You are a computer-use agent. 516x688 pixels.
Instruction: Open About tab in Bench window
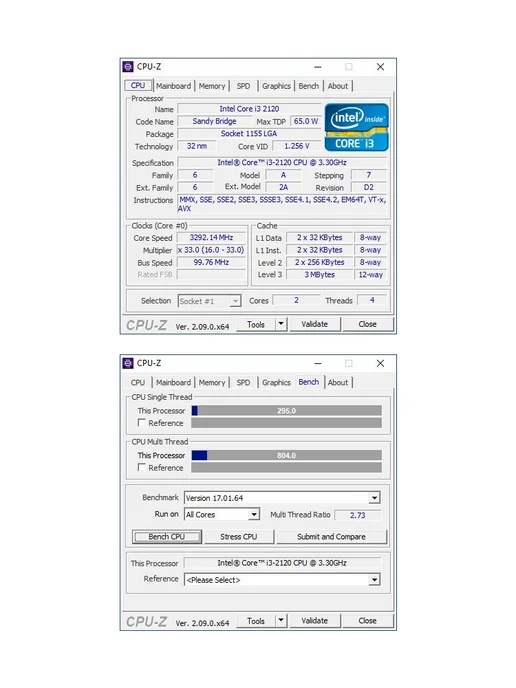[338, 383]
